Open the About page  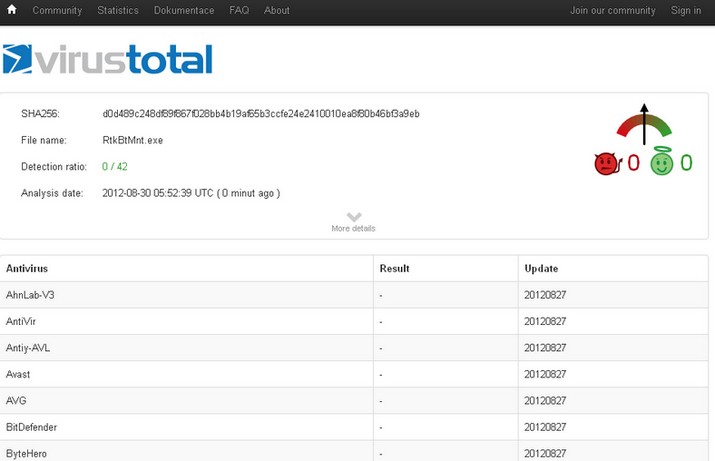[276, 10]
